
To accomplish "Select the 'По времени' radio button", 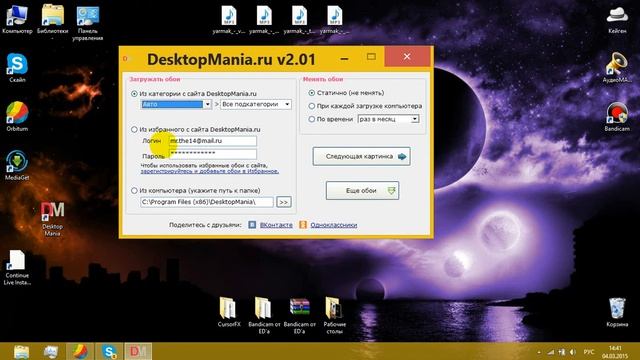I will (x=312, y=119).
